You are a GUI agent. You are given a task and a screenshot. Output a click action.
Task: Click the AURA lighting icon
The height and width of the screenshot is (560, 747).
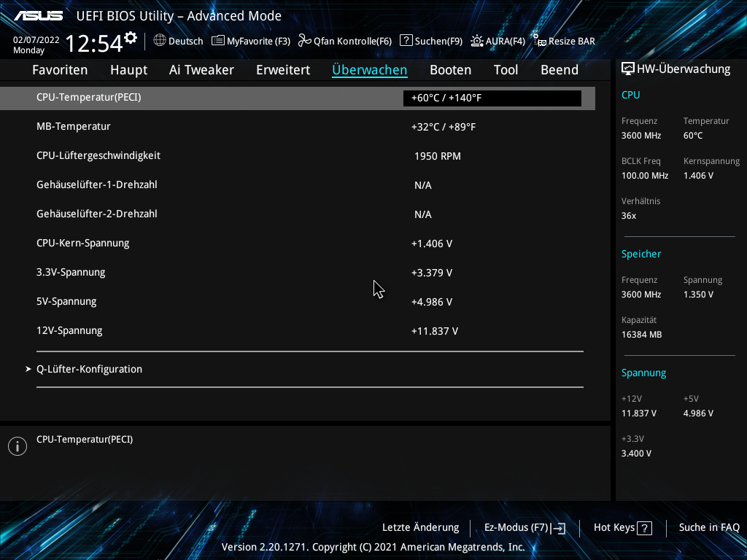477,41
